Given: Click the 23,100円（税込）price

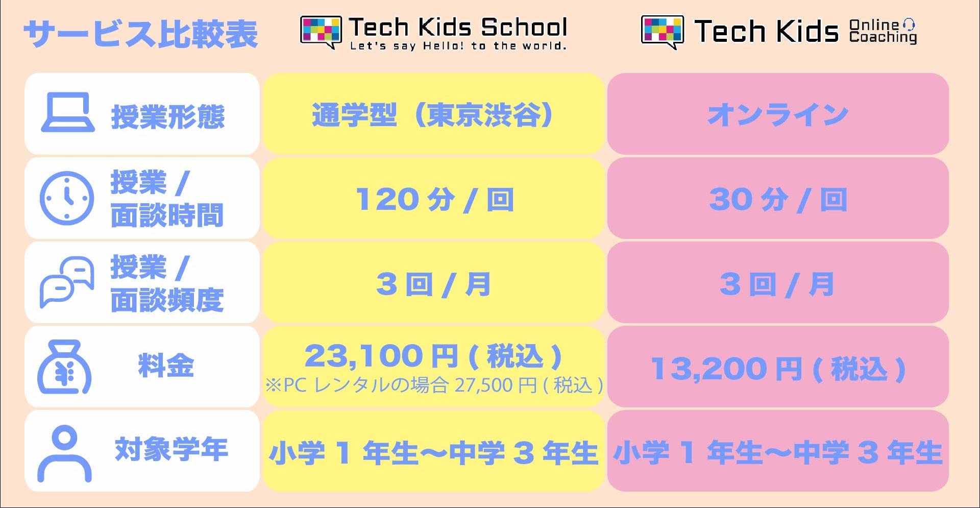Looking at the screenshot, I should pos(433,356).
